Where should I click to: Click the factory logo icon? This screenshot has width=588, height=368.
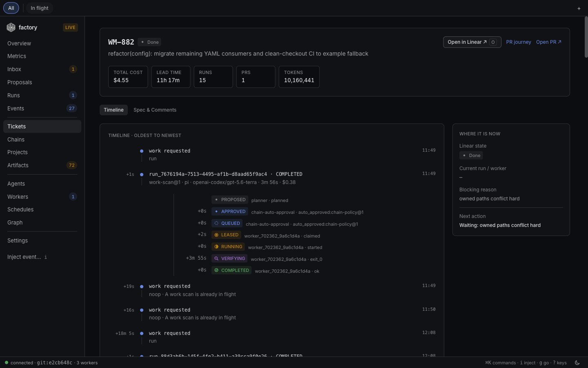pyautogui.click(x=11, y=27)
